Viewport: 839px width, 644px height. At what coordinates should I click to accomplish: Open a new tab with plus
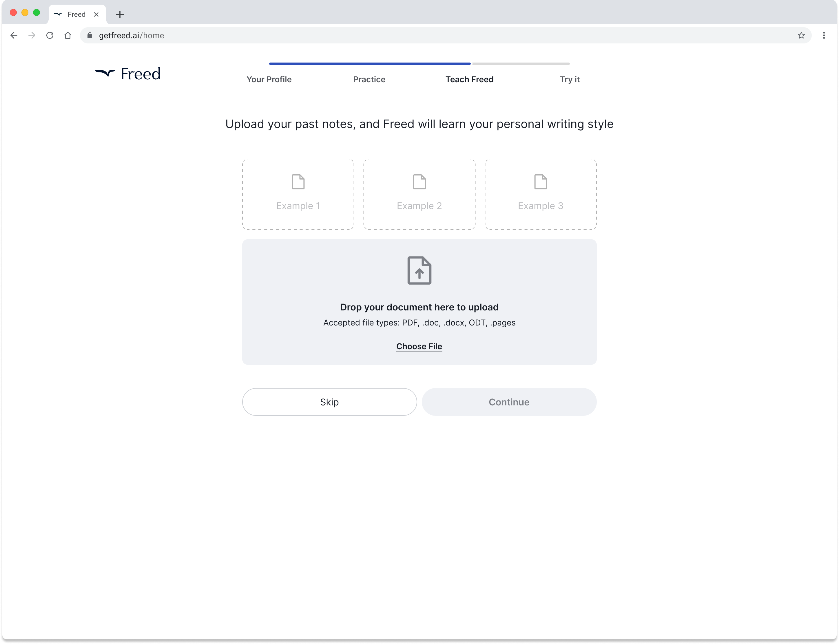120,14
